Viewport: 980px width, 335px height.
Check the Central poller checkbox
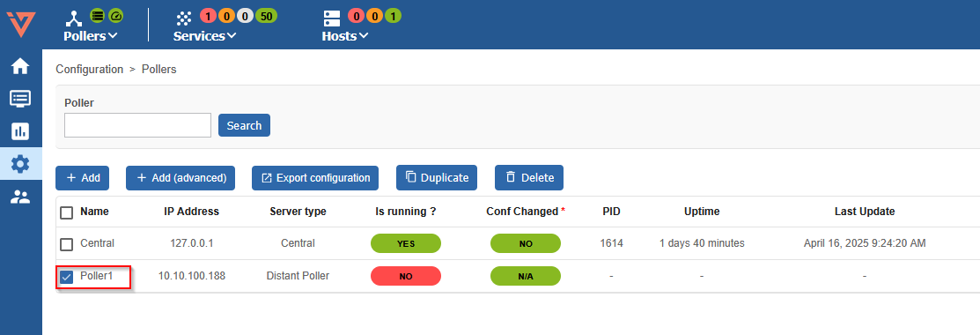(x=66, y=244)
